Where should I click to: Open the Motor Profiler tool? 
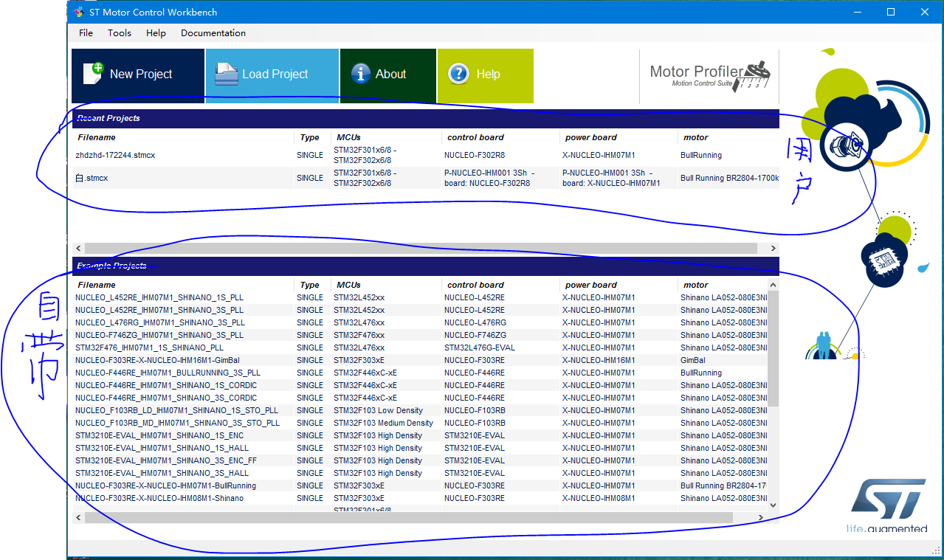(709, 75)
